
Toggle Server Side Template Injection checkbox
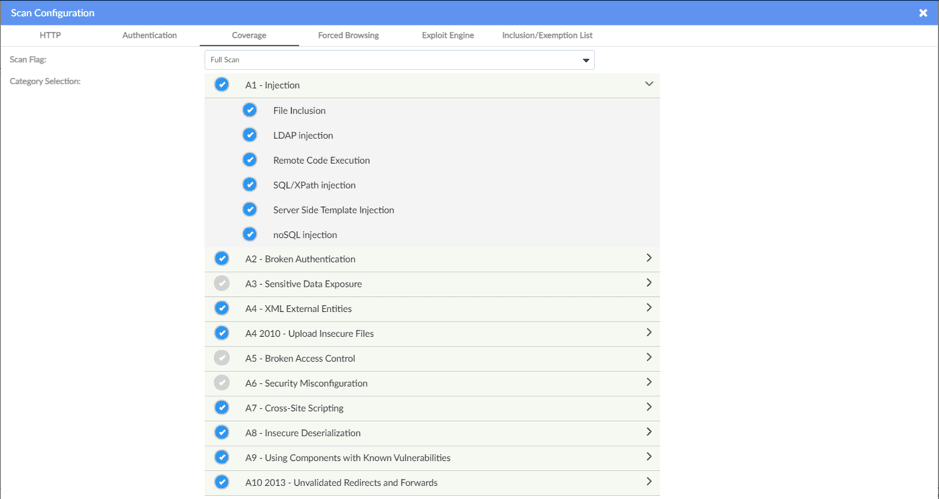pyautogui.click(x=250, y=210)
